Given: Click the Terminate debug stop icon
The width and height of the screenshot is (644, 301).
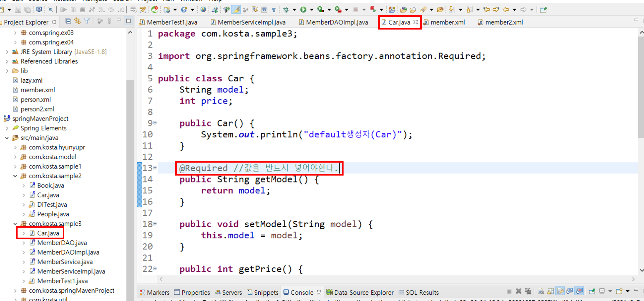Looking at the screenshot, I should click(83, 10).
